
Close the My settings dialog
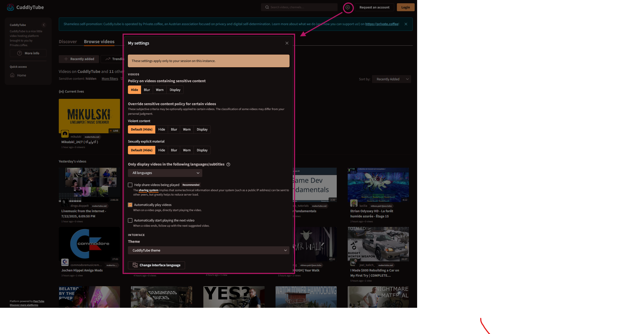pos(287,43)
